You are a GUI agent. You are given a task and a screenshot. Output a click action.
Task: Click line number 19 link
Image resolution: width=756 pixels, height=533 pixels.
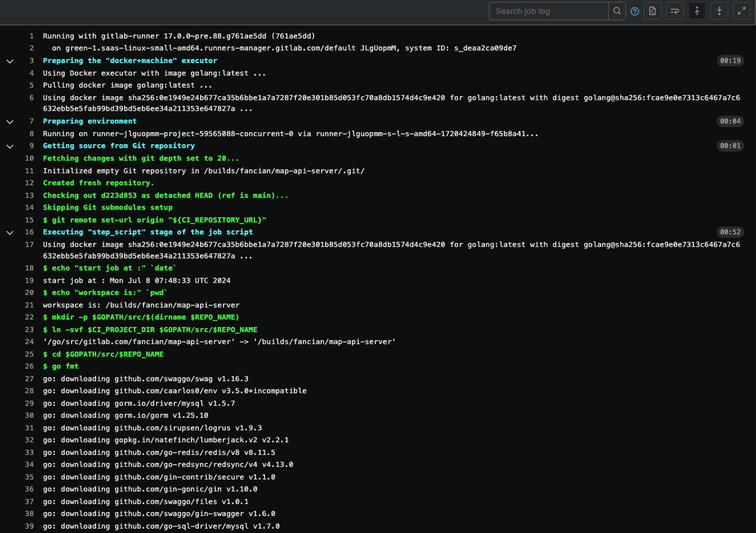(30, 280)
